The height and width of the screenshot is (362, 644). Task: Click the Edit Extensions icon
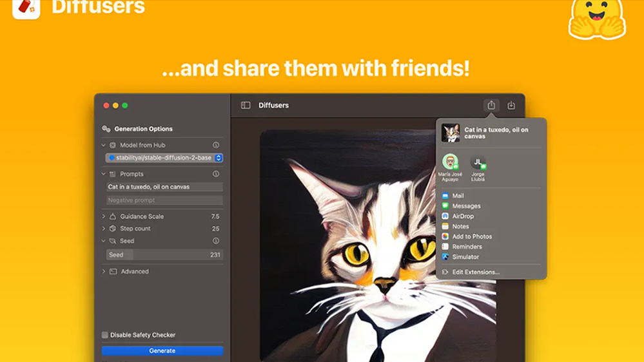[x=445, y=272]
